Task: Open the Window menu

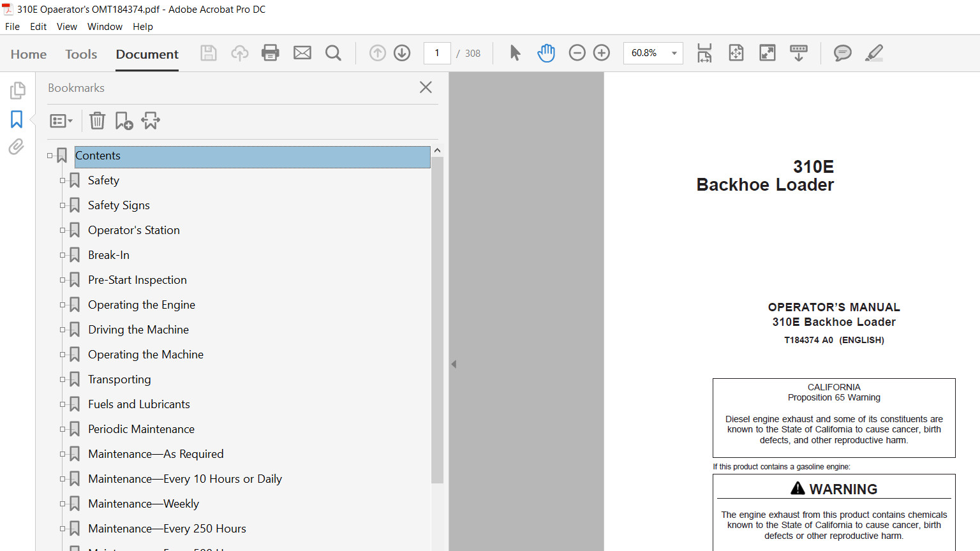Action: 105,27
